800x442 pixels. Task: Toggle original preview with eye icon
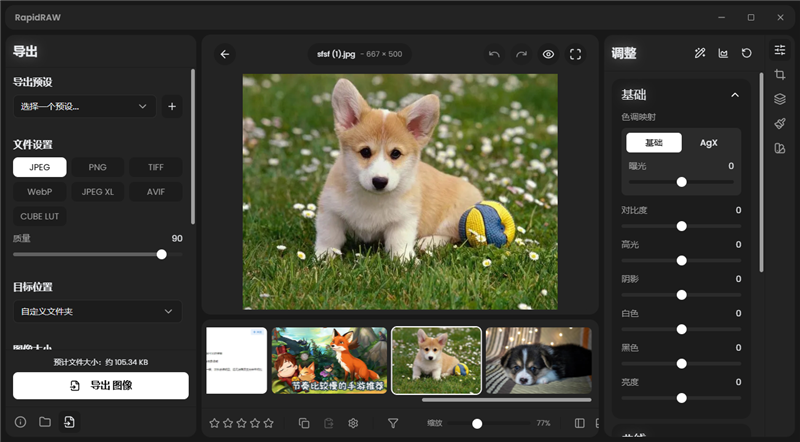pyautogui.click(x=548, y=54)
